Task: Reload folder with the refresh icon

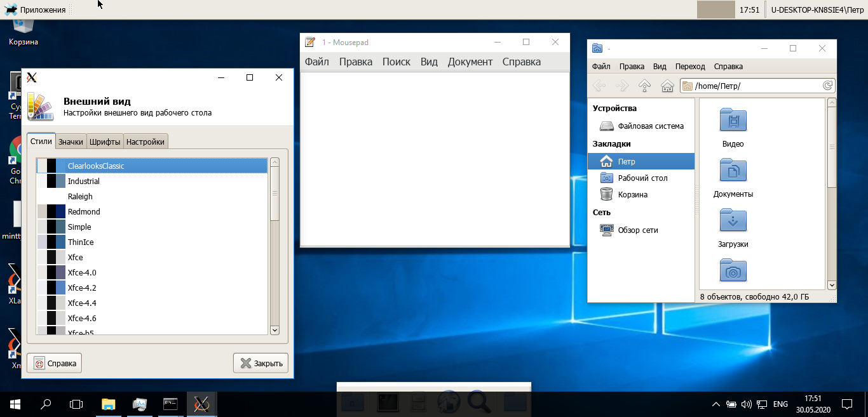Action: 827,86
